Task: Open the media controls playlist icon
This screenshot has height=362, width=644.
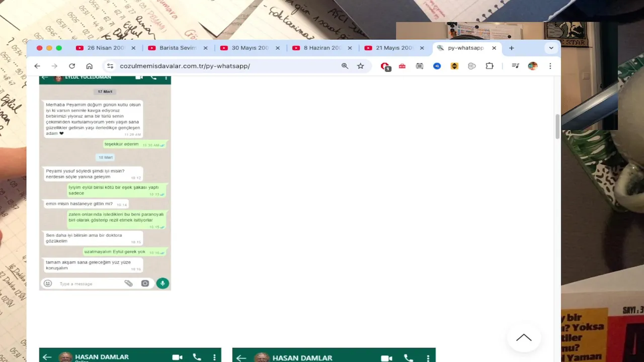Action: pos(515,66)
